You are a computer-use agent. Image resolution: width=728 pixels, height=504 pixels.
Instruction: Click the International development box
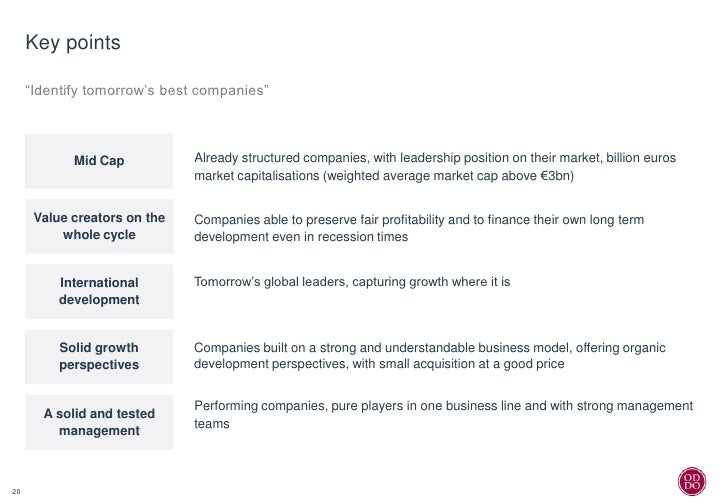pyautogui.click(x=99, y=291)
